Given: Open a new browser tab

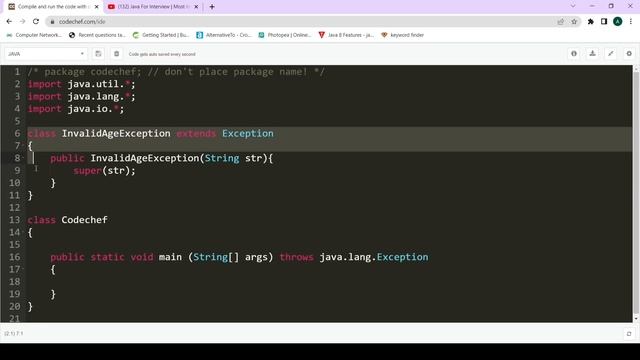Looking at the screenshot, I should (x=212, y=7).
